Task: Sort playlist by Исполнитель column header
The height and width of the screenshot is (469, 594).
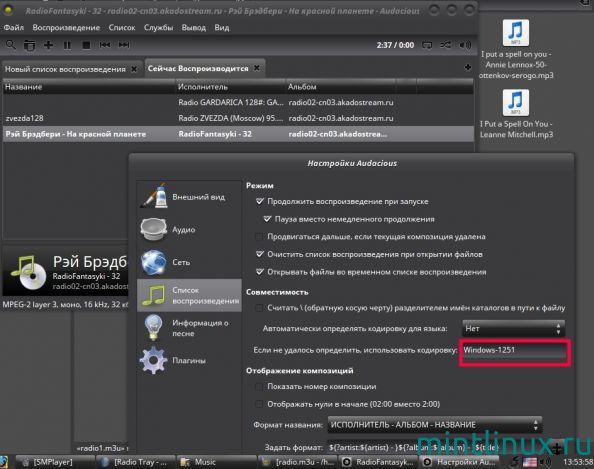Action: 231,87
